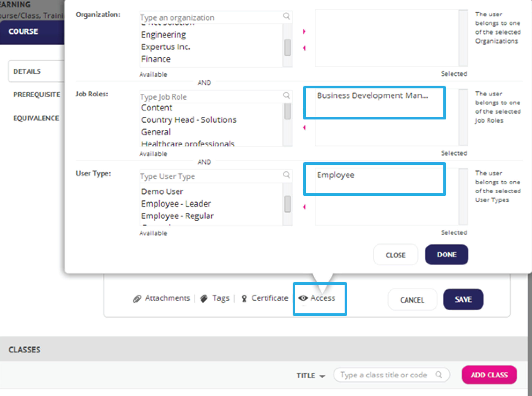Open Tags via tag icon
Image resolution: width=532 pixels, height=396 pixels.
[204, 298]
